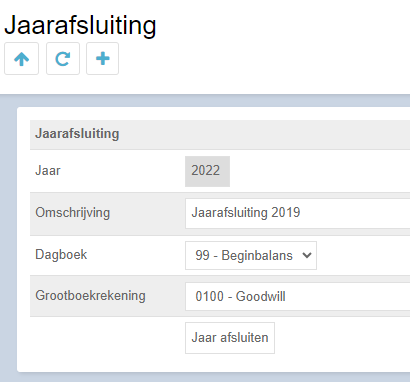The height and width of the screenshot is (382, 410).
Task: Click into the Omschrijving text field
Action: (298, 213)
